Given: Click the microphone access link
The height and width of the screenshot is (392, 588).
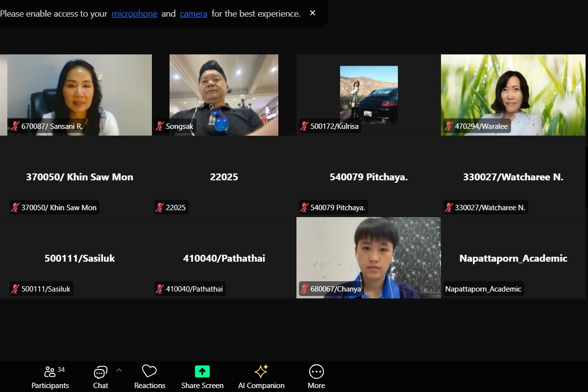Looking at the screenshot, I should pos(134,14).
